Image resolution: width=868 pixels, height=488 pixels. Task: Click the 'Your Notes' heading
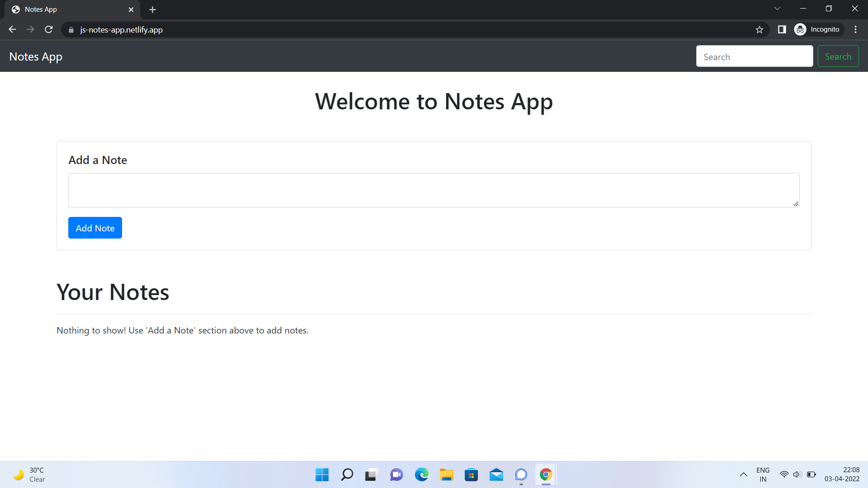pos(113,292)
